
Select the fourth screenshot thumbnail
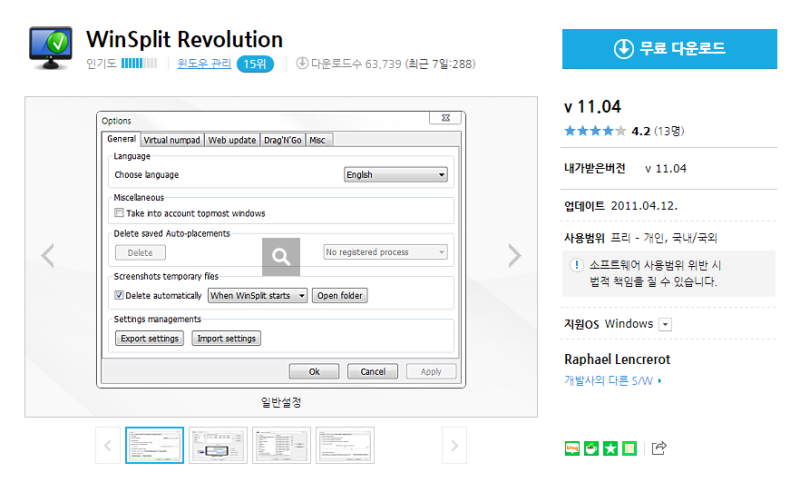tap(345, 445)
